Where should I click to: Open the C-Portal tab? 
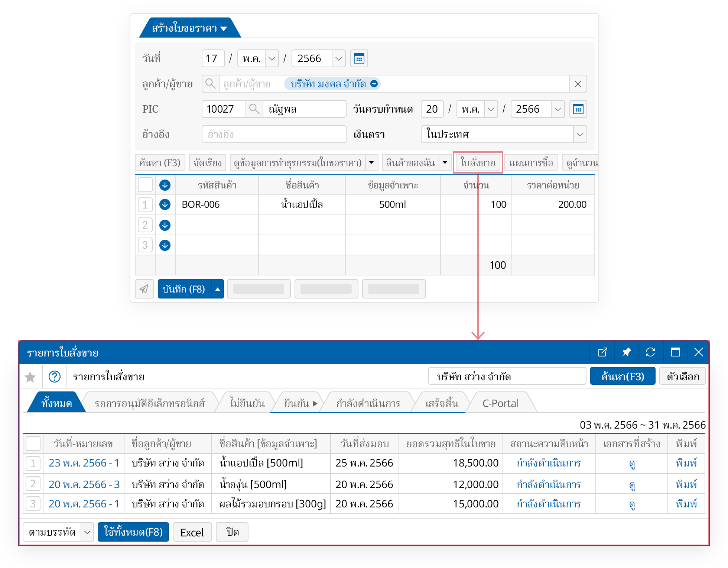click(500, 403)
